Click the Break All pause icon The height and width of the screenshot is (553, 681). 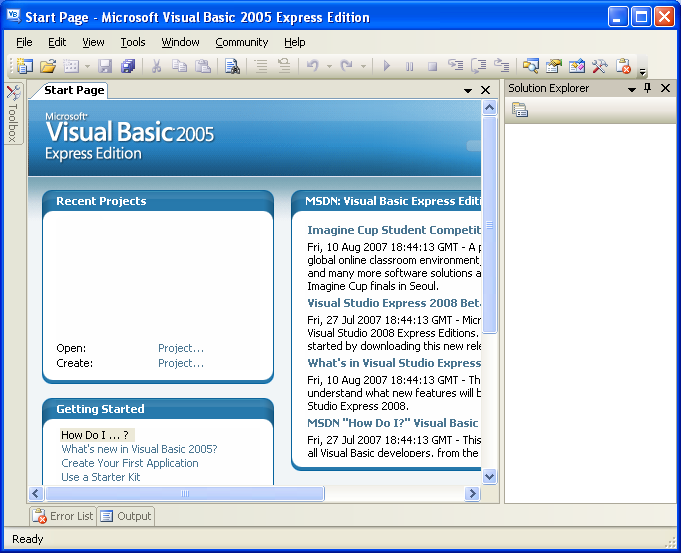click(x=409, y=66)
